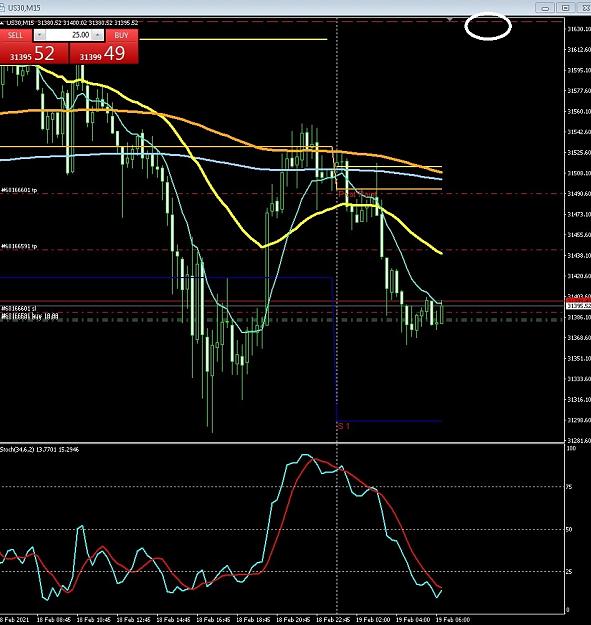Collapse the one-click trading panel triangle
Viewport: 591px width, 625px height.
(x=2, y=23)
